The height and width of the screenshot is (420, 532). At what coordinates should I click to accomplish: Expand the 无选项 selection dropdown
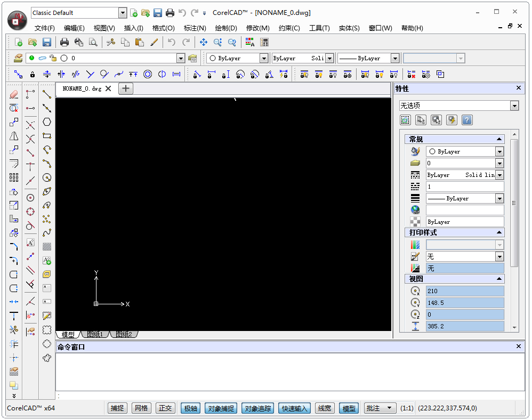point(514,106)
